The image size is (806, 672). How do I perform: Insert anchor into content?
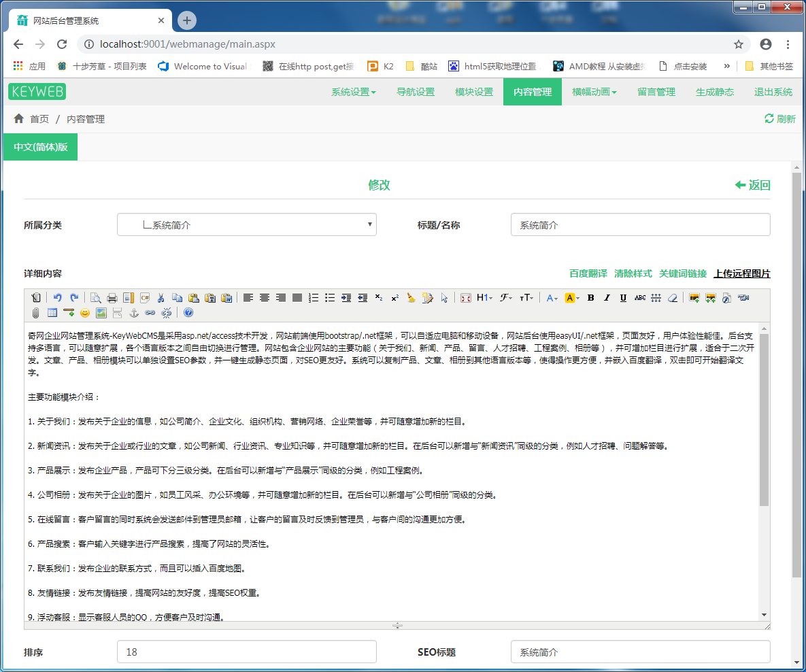[133, 313]
